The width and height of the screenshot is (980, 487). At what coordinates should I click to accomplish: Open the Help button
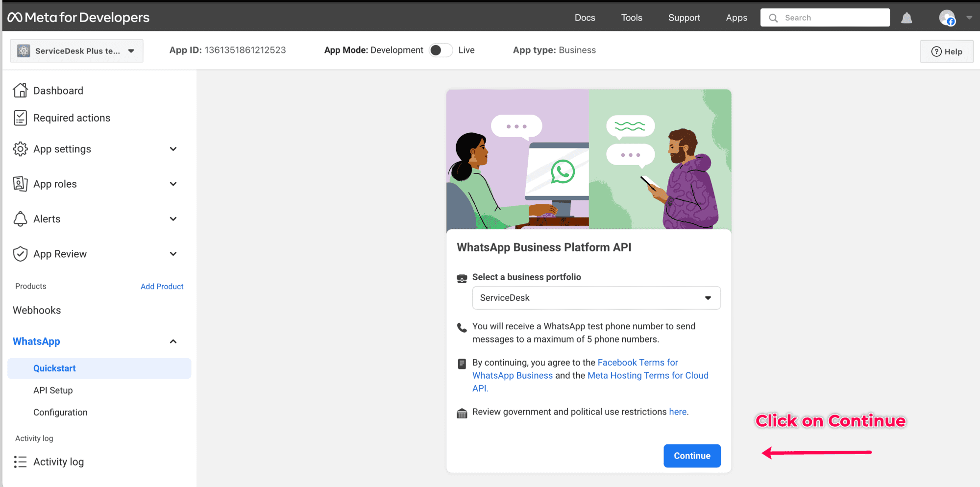(x=946, y=51)
